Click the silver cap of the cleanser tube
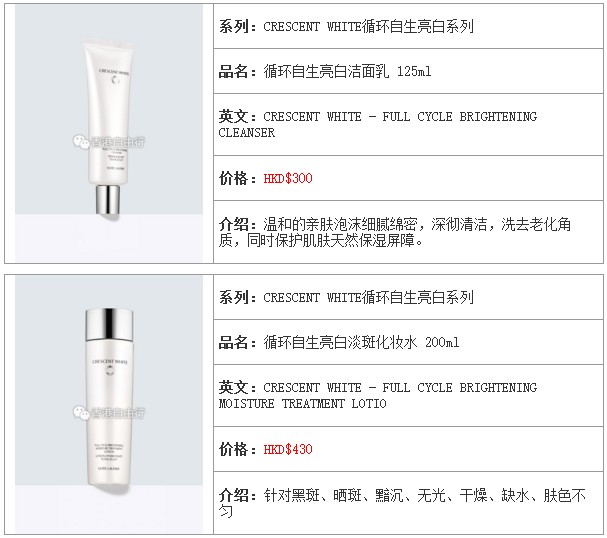Image resolution: width=607 pixels, height=538 pixels. coord(108,200)
